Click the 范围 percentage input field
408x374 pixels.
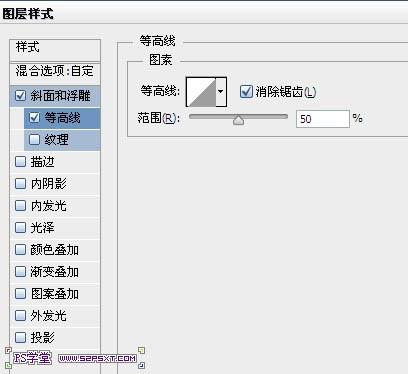click(322, 119)
